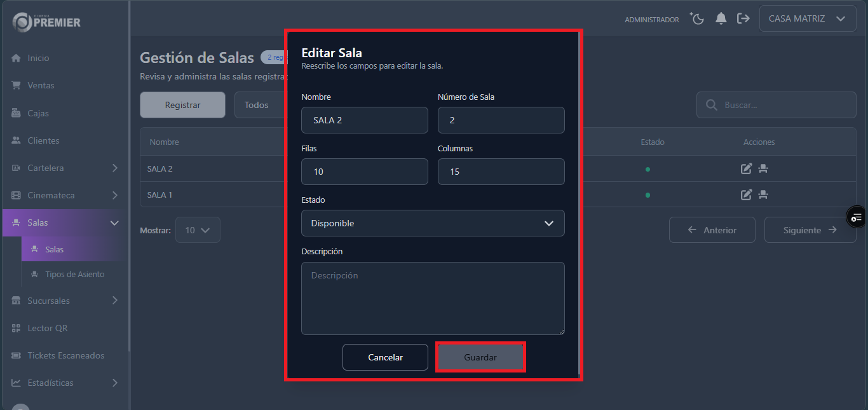Open the CASA MATRIZ branch dropdown
The width and height of the screenshot is (868, 410).
click(806, 19)
